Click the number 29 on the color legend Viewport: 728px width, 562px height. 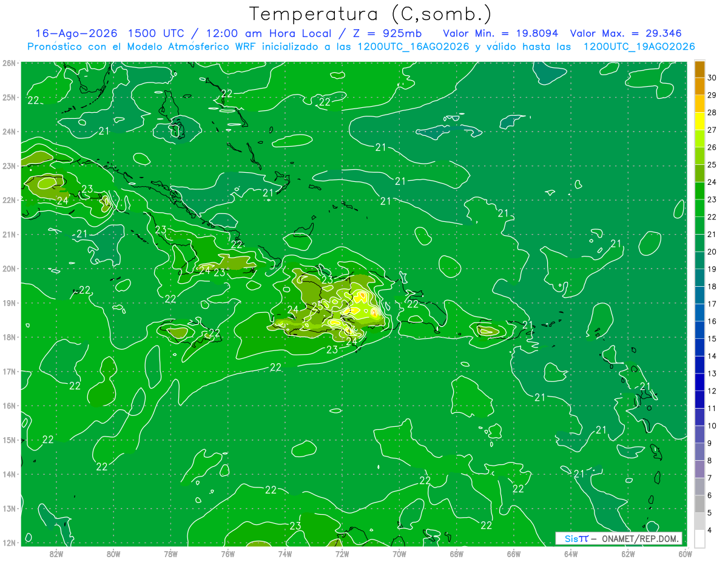(x=712, y=95)
